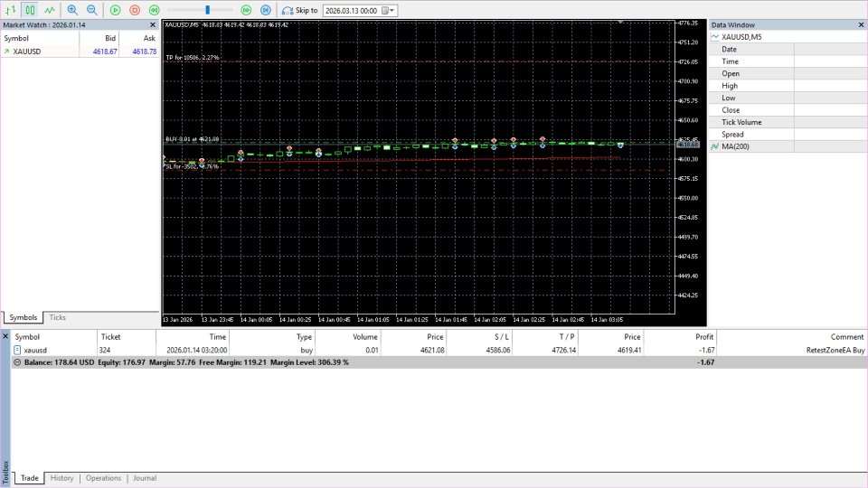Sort positions by Comment column header

[792, 336]
